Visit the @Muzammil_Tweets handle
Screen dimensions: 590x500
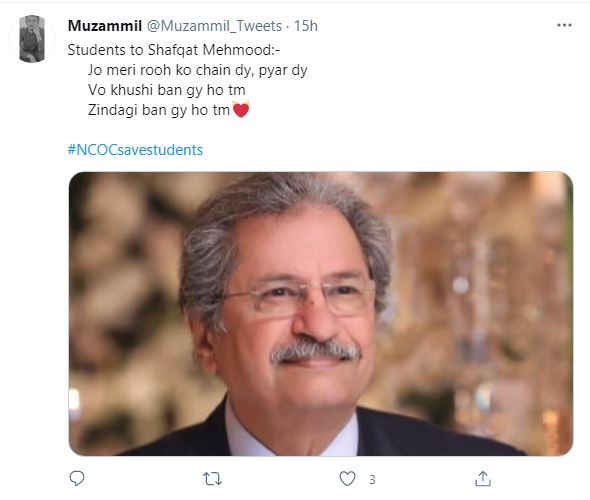214,26
